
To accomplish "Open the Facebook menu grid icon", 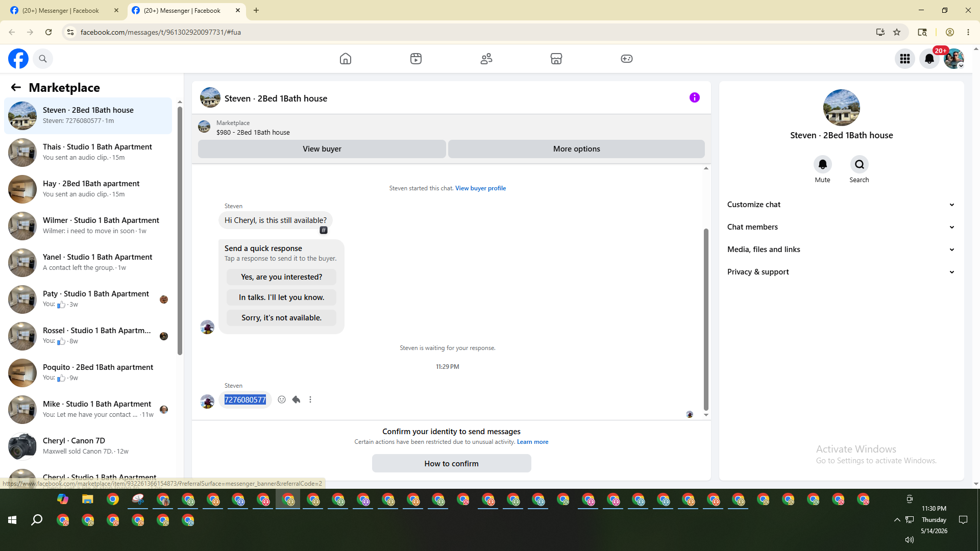I will [x=905, y=59].
